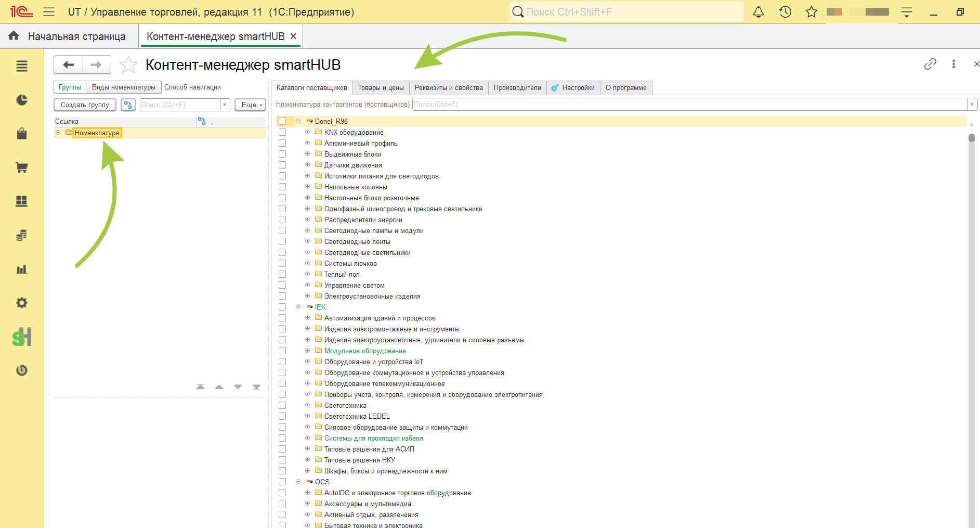Check the Светодиодные ленты checkbox
Image resolution: width=980 pixels, height=528 pixels.
[x=282, y=241]
